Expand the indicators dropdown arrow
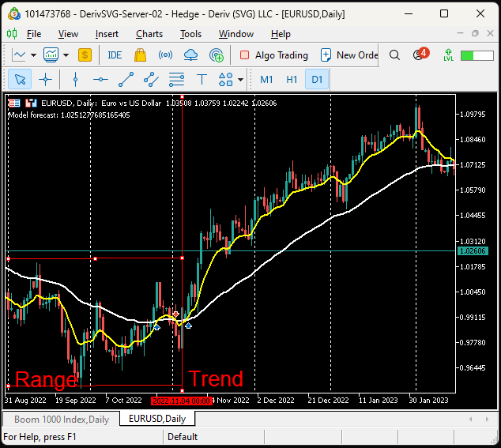 point(66,55)
